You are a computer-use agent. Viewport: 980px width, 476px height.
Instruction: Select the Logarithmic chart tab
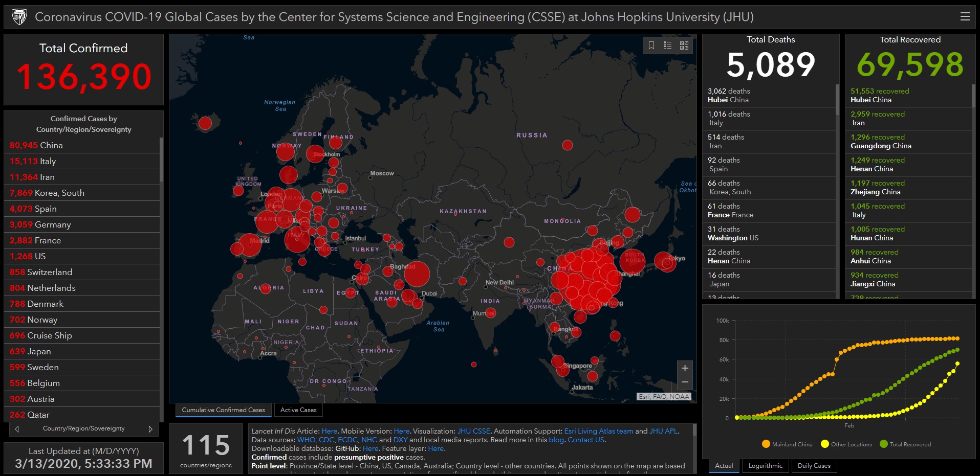point(765,466)
